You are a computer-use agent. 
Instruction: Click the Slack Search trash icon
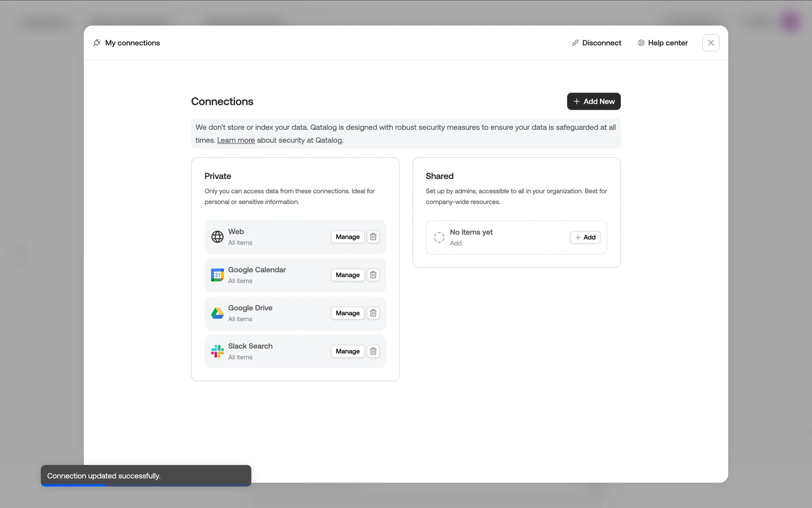click(373, 351)
